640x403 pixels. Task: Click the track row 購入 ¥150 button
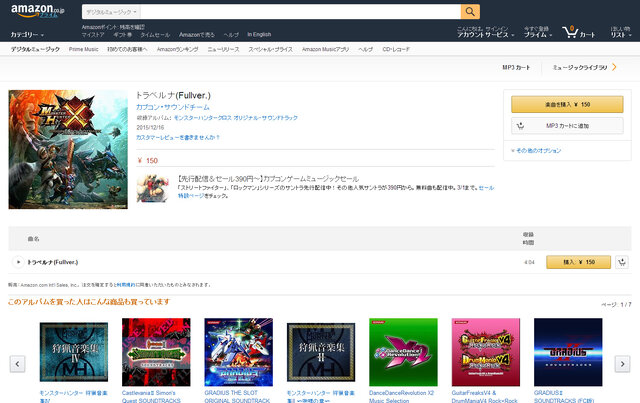pyautogui.click(x=579, y=262)
